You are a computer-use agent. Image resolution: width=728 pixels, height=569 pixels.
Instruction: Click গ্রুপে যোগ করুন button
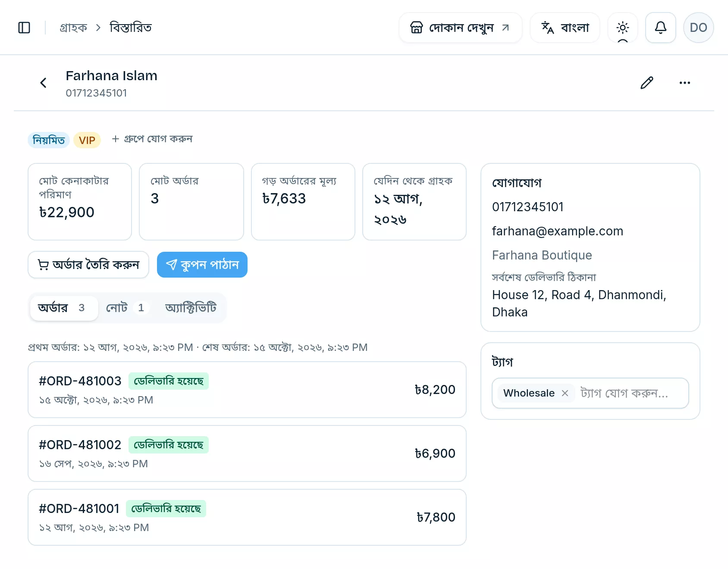(152, 139)
